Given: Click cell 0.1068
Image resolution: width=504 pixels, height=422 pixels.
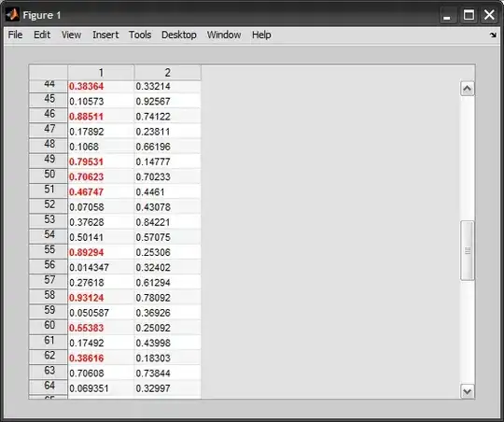Looking at the screenshot, I should point(101,147).
